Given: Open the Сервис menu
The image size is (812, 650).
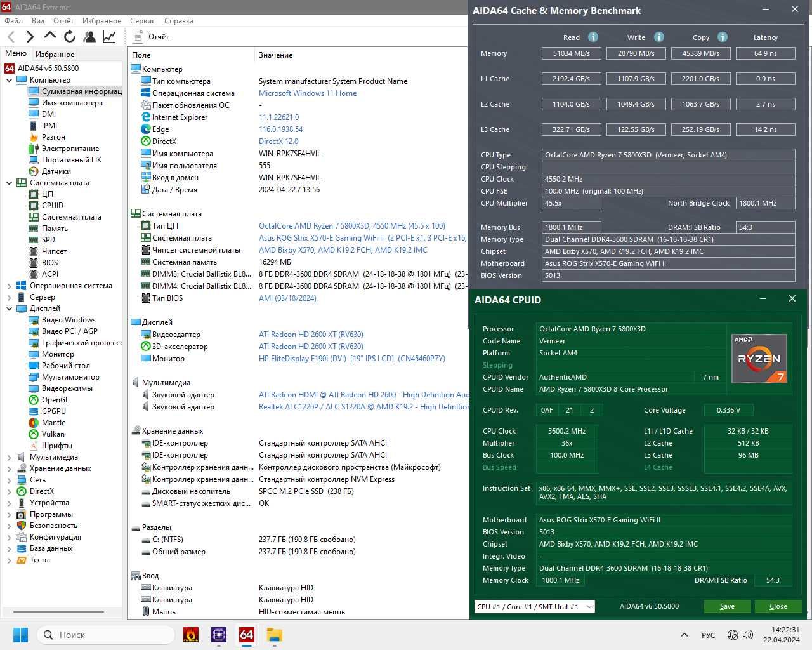Looking at the screenshot, I should 143,21.
